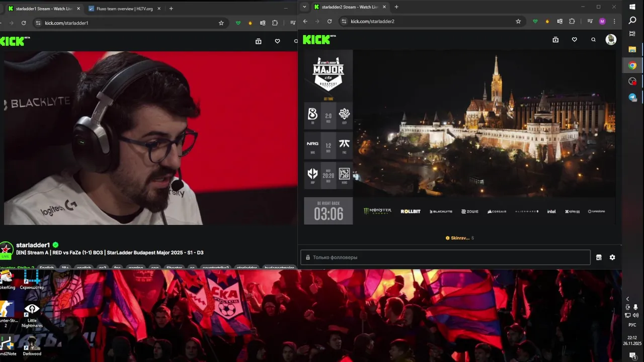Image resolution: width=644 pixels, height=362 pixels.
Task: Open the green shield extension in starladder2 window
Action: [535, 21]
